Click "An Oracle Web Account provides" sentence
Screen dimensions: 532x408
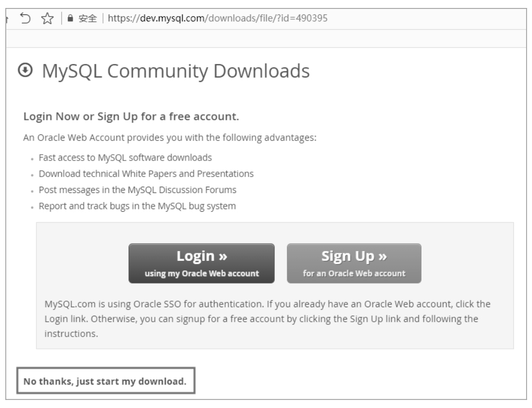pos(170,138)
